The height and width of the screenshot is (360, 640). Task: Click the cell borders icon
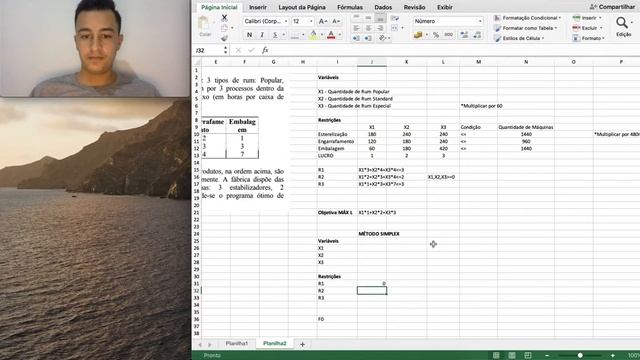click(295, 36)
